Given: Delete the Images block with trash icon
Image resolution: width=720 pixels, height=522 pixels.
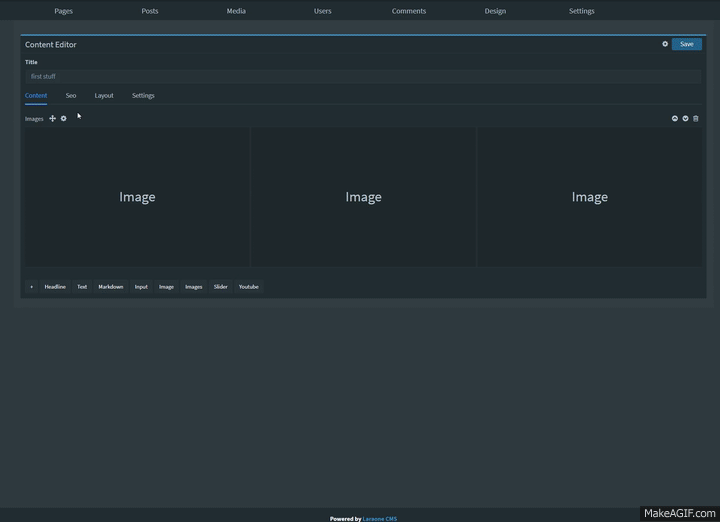Looking at the screenshot, I should tap(696, 118).
